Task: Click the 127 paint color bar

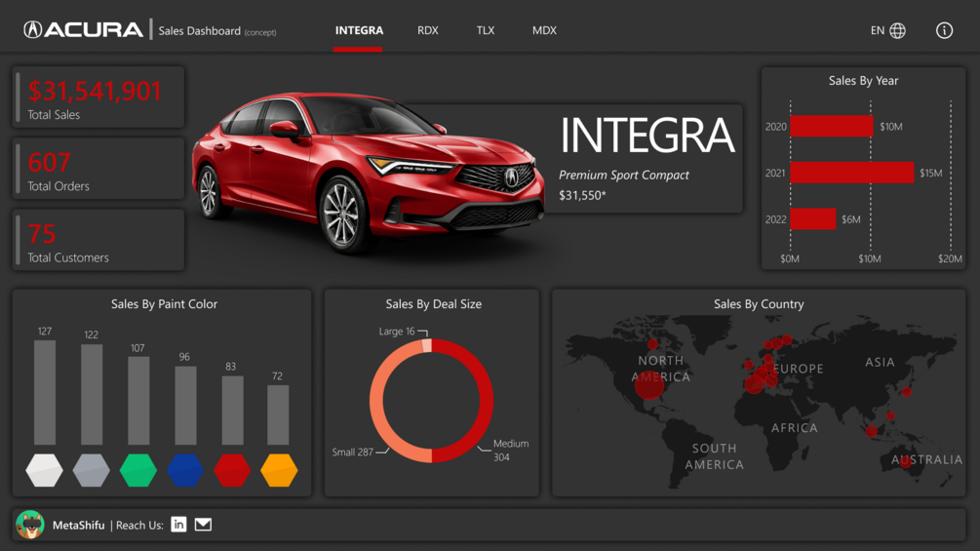Action: 45,392
